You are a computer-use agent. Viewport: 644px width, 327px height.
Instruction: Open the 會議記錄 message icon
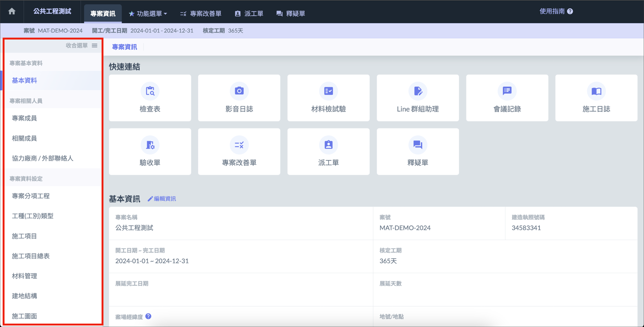(507, 91)
